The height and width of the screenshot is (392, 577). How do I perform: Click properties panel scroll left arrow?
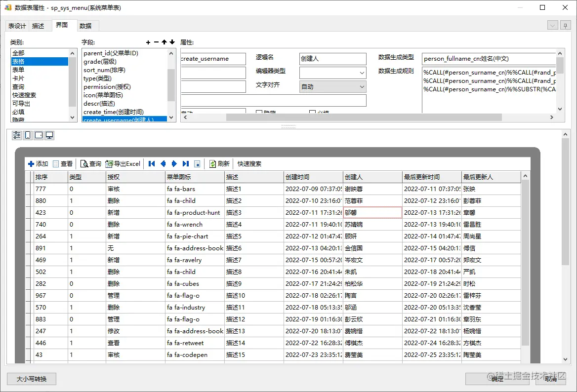pos(185,118)
